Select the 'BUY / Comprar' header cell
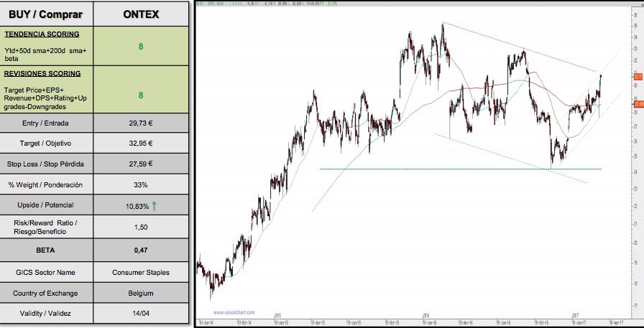Screen dimensions: 644x328 click(46, 14)
